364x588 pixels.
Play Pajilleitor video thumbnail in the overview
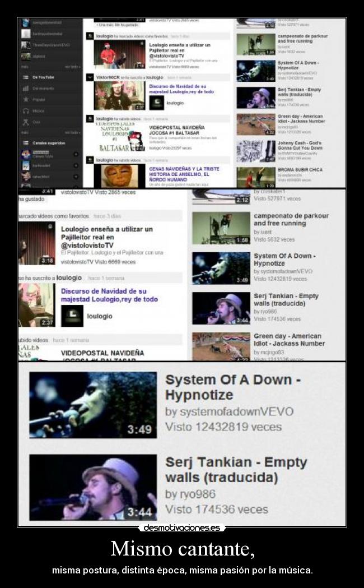click(119, 54)
